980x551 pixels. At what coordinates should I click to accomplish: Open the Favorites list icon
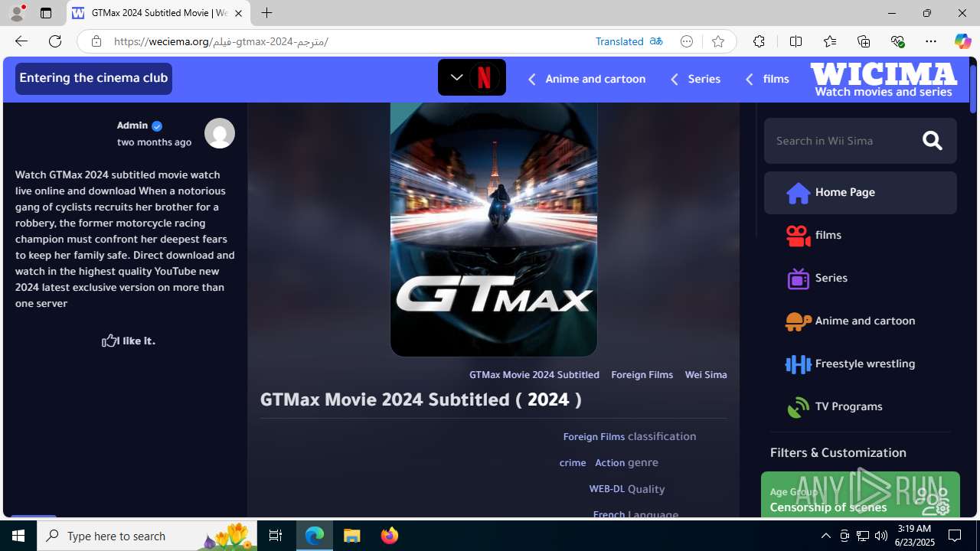point(829,41)
